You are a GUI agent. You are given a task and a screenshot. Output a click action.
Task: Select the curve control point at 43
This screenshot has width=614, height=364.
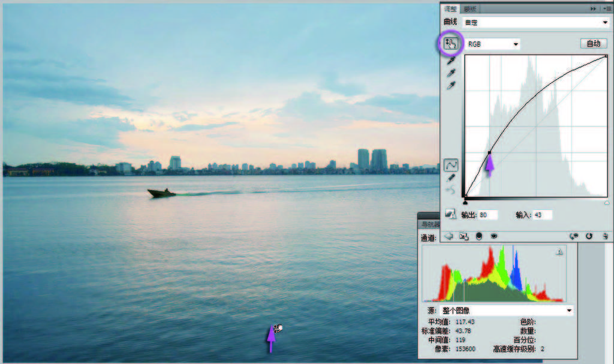pos(489,152)
